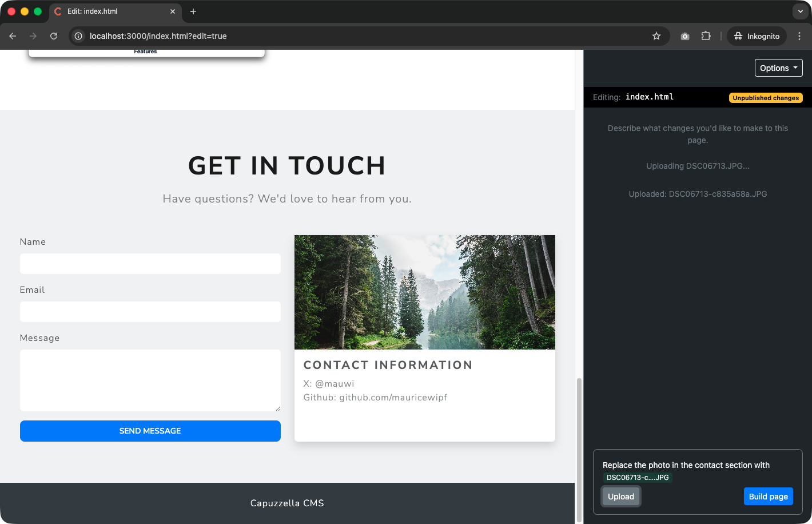Focus the Name input field

(150, 264)
